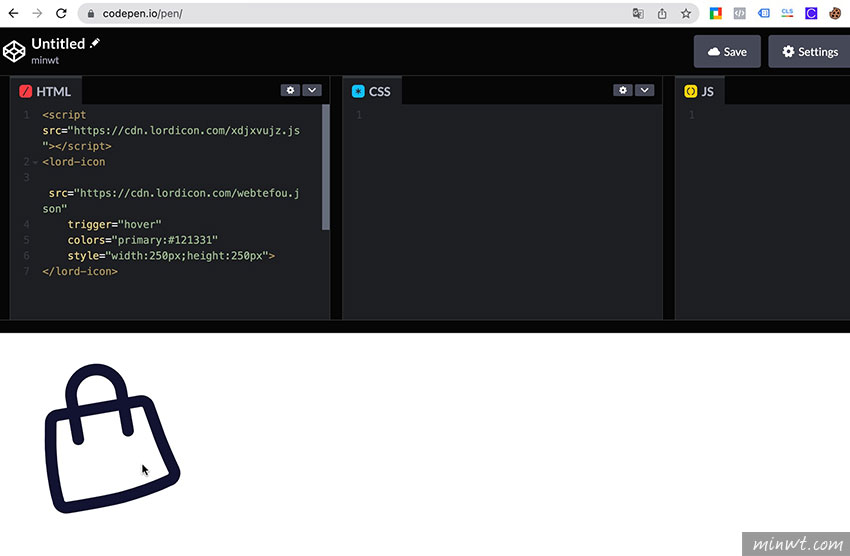Edit the pen title with the pencil icon
Screen dimensions: 850x556
95,43
